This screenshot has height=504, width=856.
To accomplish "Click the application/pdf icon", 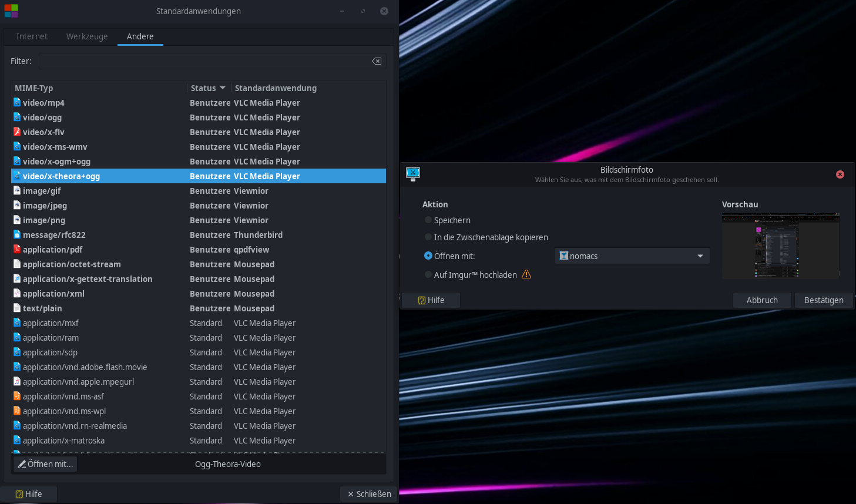I will pyautogui.click(x=17, y=249).
